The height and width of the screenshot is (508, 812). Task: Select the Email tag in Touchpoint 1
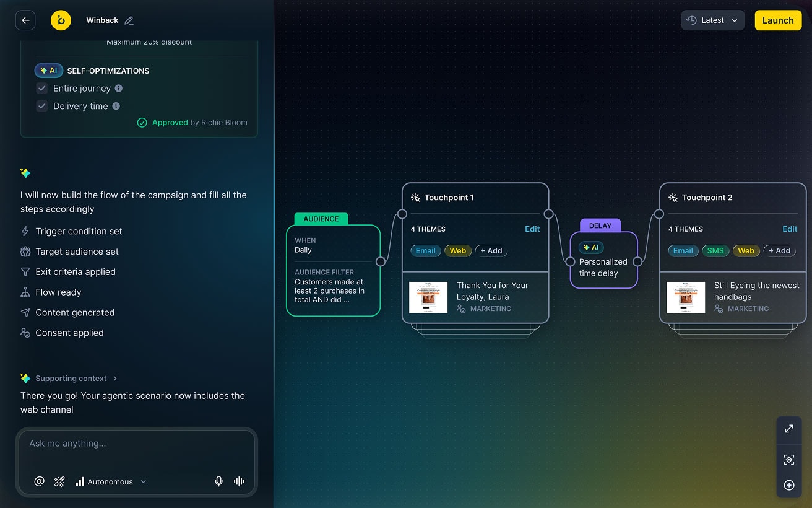click(x=425, y=251)
